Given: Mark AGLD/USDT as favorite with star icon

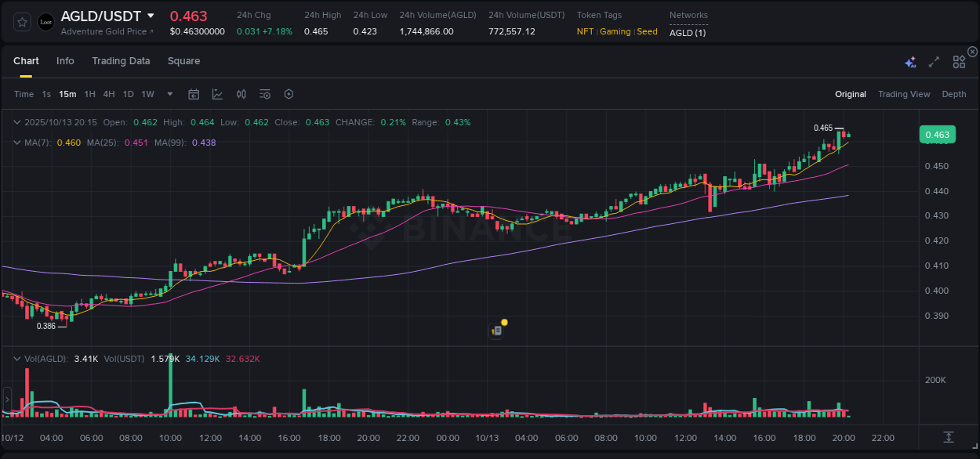Looking at the screenshot, I should [22, 21].
